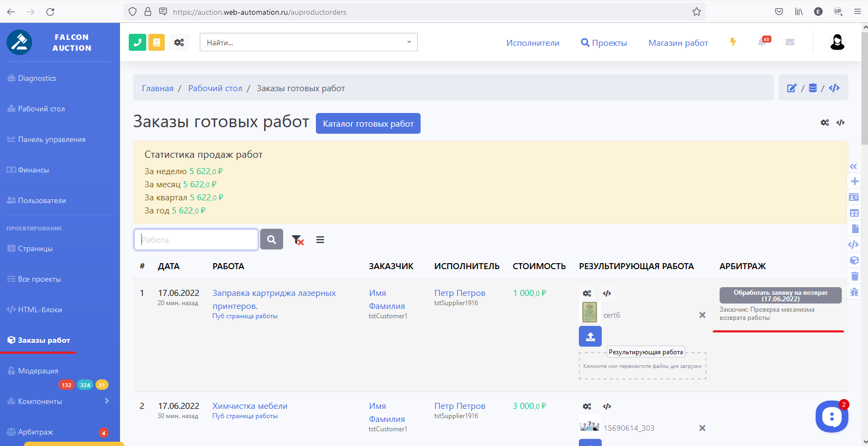Open the list menu icon next to filter
Viewport: 868px width, 446px height.
[320, 240]
